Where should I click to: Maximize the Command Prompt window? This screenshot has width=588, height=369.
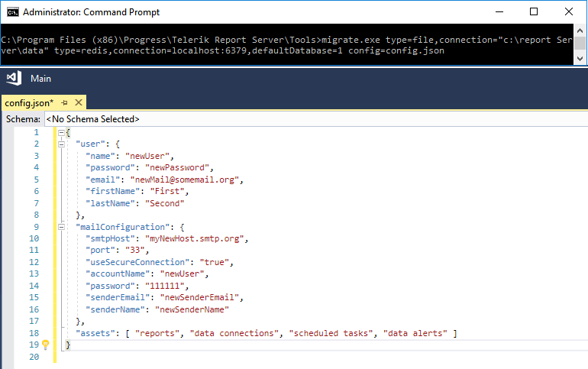click(534, 11)
